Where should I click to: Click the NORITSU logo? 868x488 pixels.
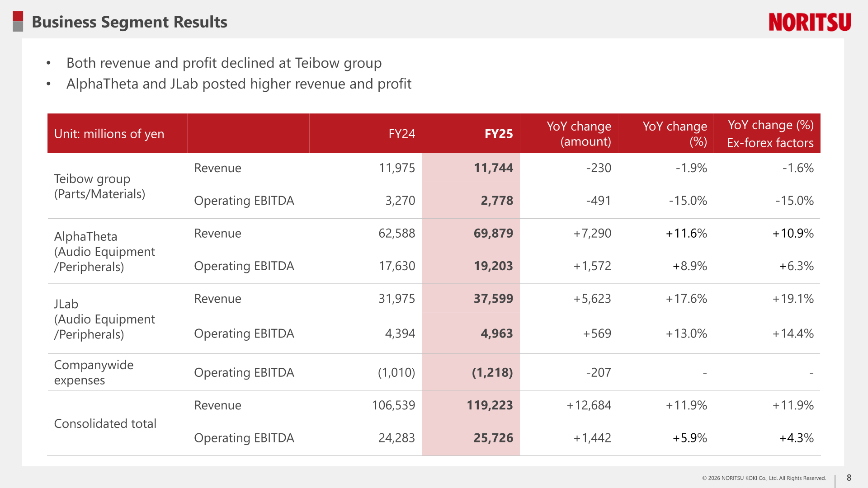click(810, 22)
